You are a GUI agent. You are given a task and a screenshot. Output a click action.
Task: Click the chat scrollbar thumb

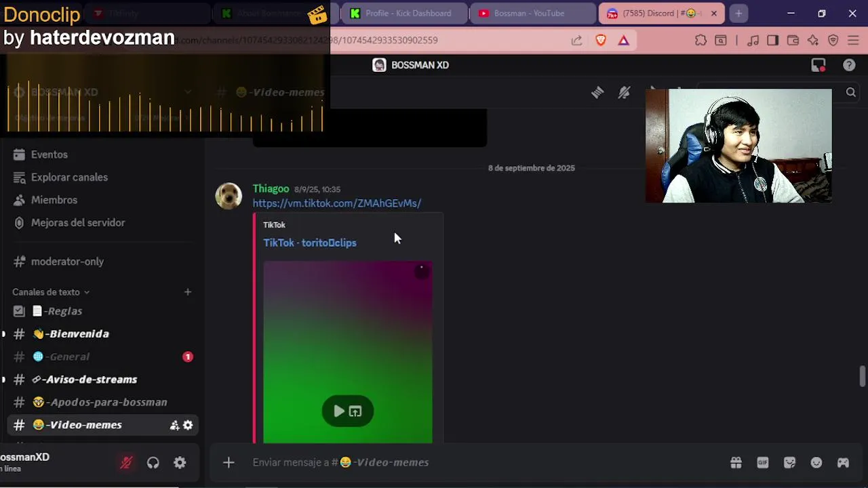(x=862, y=376)
